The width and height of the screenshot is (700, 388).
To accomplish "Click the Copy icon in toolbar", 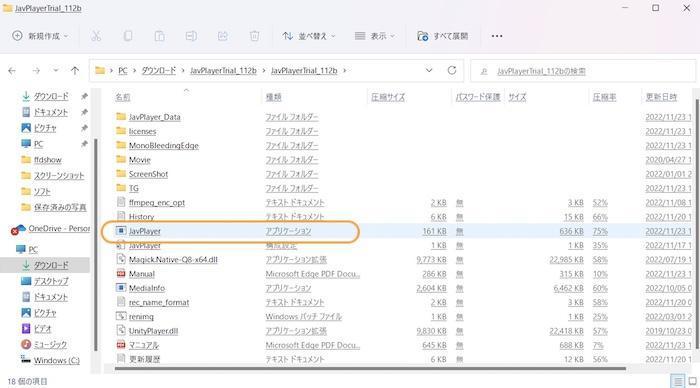I will (x=128, y=36).
